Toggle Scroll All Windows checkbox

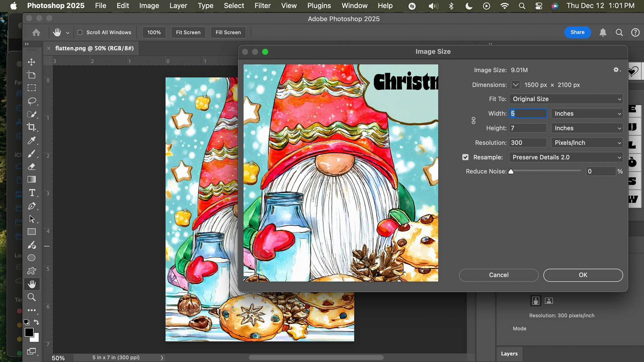pyautogui.click(x=80, y=33)
